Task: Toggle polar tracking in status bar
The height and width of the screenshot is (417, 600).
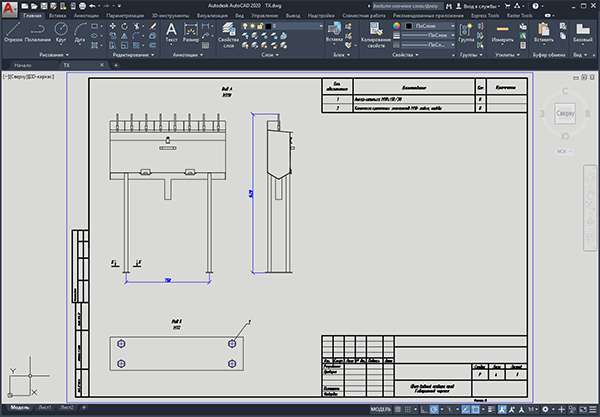Action: tap(434, 409)
